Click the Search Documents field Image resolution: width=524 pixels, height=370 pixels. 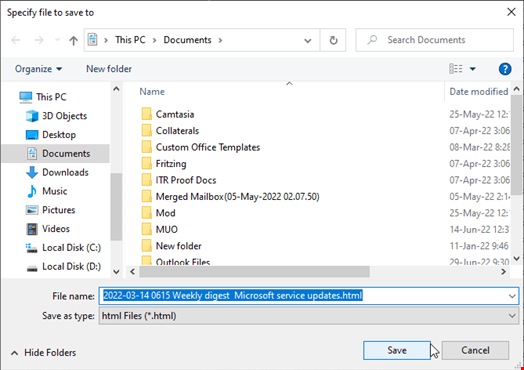click(434, 40)
